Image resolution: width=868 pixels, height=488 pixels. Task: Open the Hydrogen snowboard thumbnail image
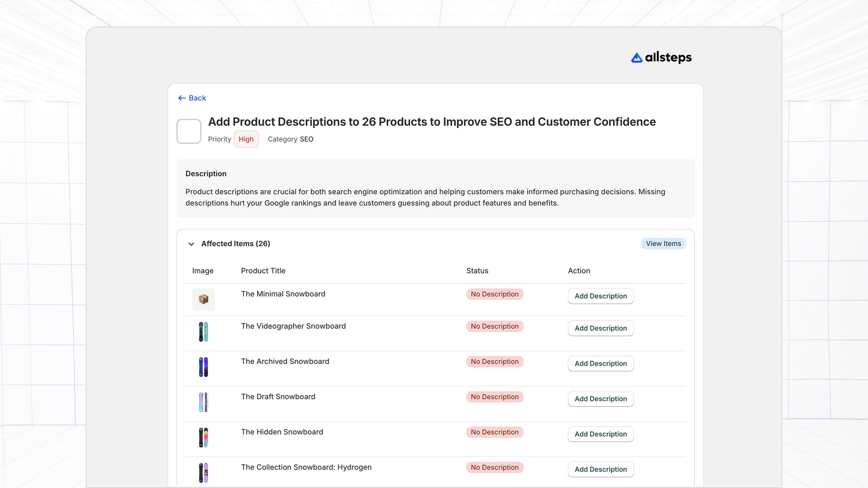tap(203, 472)
